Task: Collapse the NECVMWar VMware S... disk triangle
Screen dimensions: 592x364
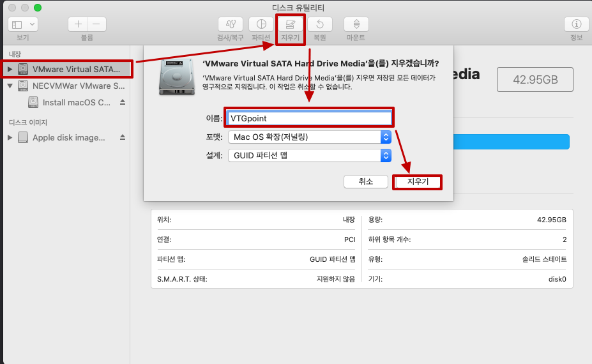Action: 10,86
